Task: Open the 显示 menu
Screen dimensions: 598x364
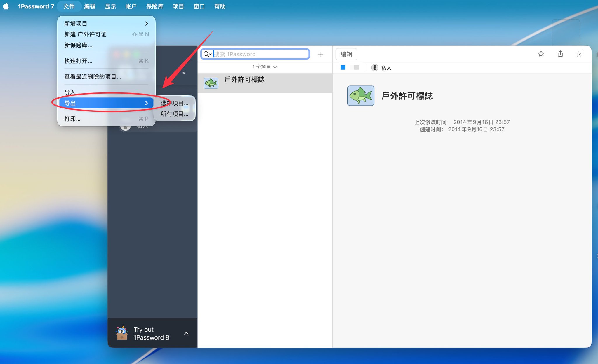Action: point(111,6)
